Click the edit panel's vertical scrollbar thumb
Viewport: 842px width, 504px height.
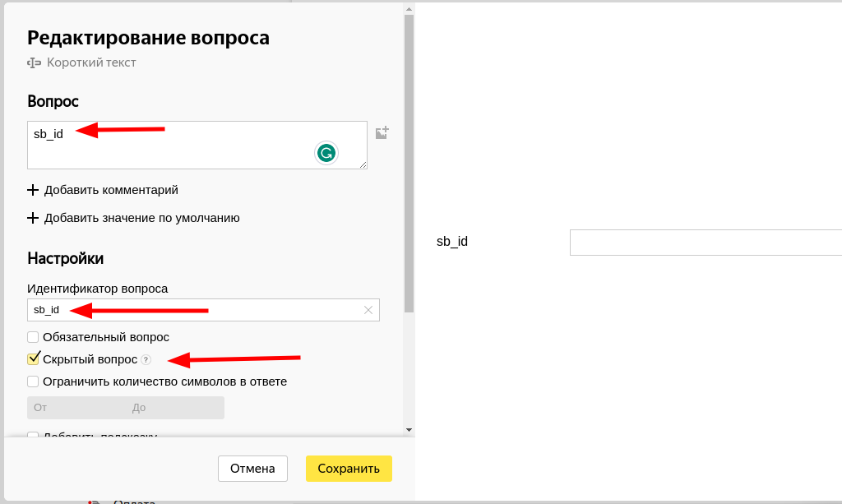pos(409,164)
